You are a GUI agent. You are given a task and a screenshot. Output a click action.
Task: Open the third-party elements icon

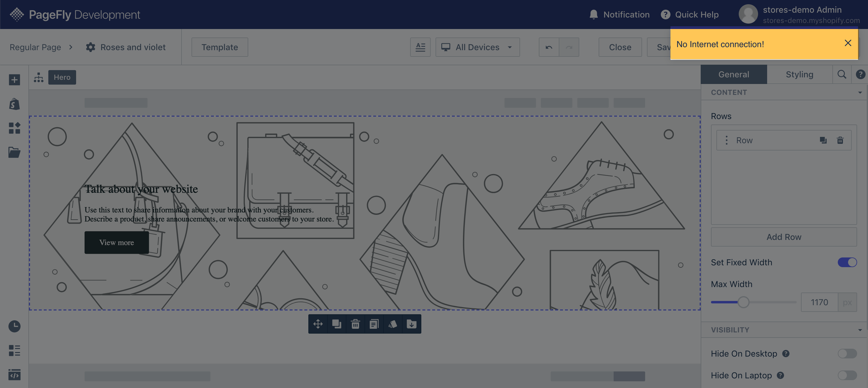14,128
